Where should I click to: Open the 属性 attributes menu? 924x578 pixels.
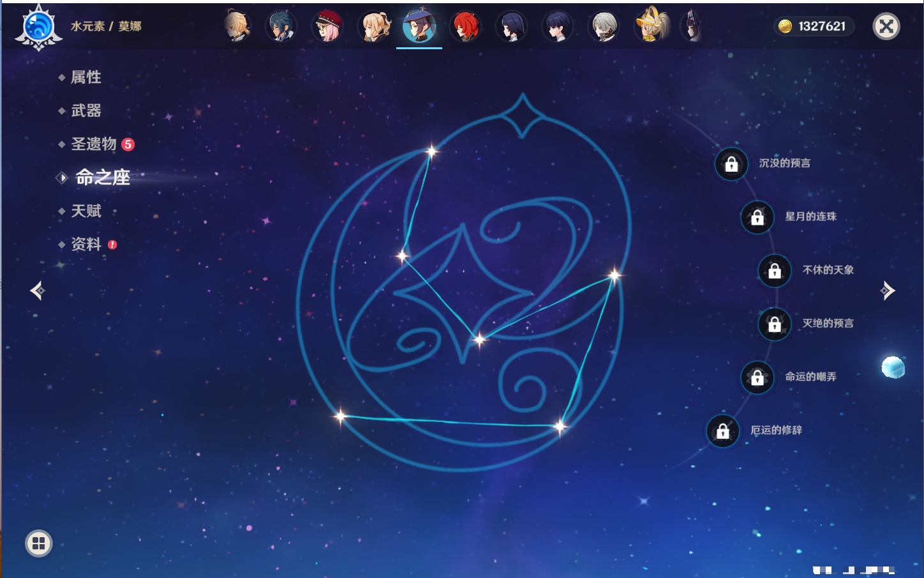[x=86, y=77]
